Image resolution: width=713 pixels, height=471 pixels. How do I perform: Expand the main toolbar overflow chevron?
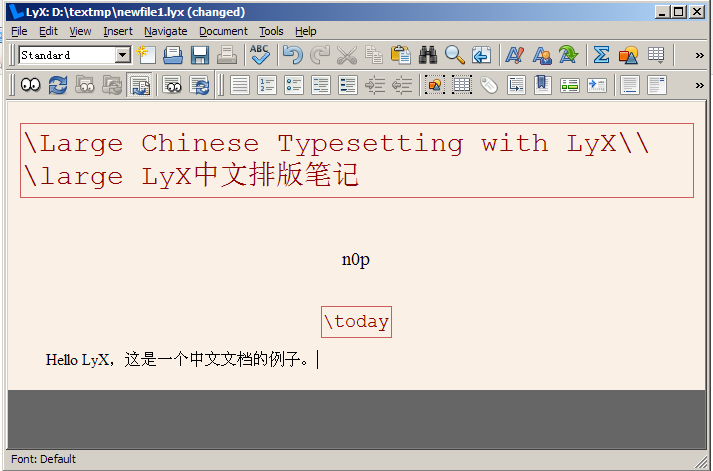point(700,55)
